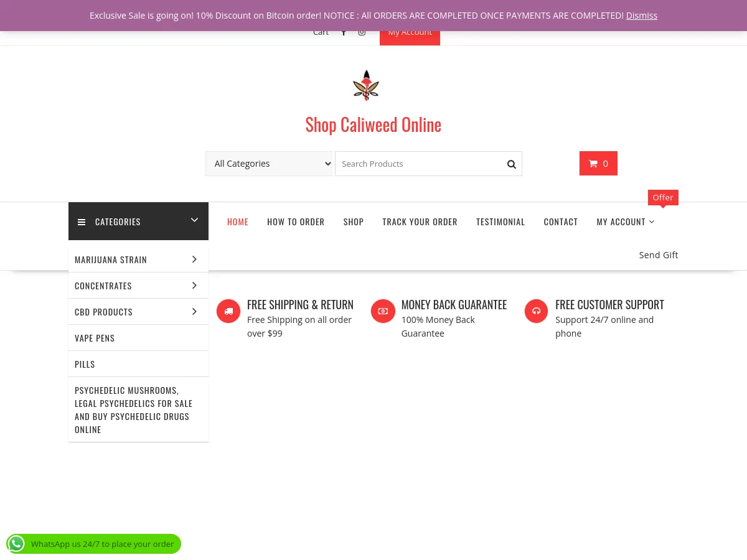Open the All Categories dropdown

(269, 163)
